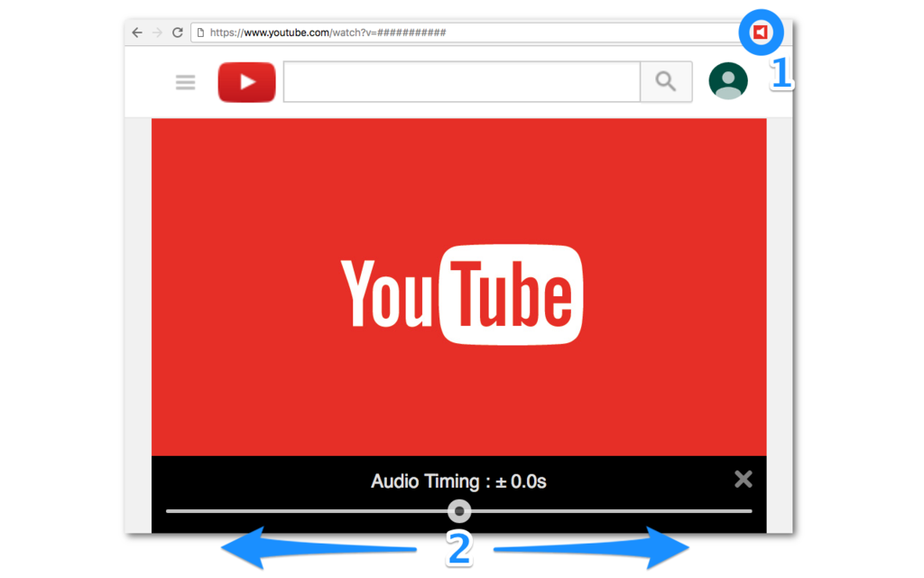The width and height of the screenshot is (924, 578).
Task: Close the Audio Timing panel
Action: (x=744, y=479)
